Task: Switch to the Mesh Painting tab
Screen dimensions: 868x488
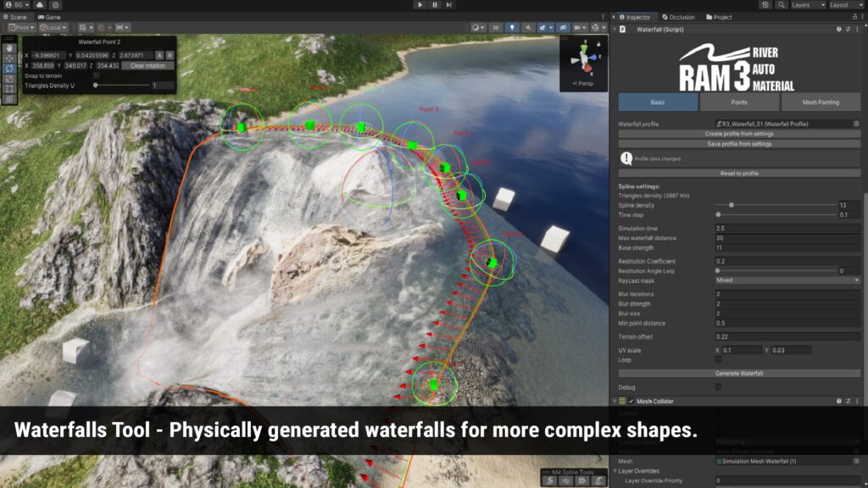Action: [x=820, y=103]
